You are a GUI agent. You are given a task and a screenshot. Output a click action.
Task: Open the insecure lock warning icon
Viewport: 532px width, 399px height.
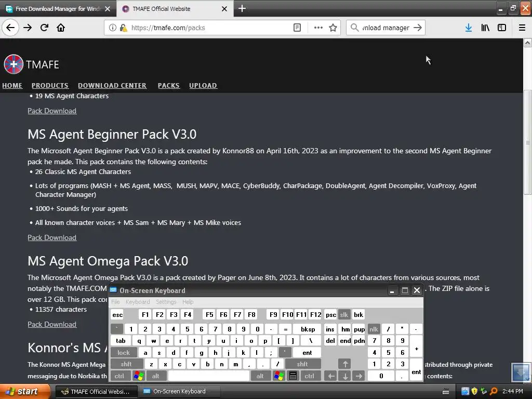point(123,28)
